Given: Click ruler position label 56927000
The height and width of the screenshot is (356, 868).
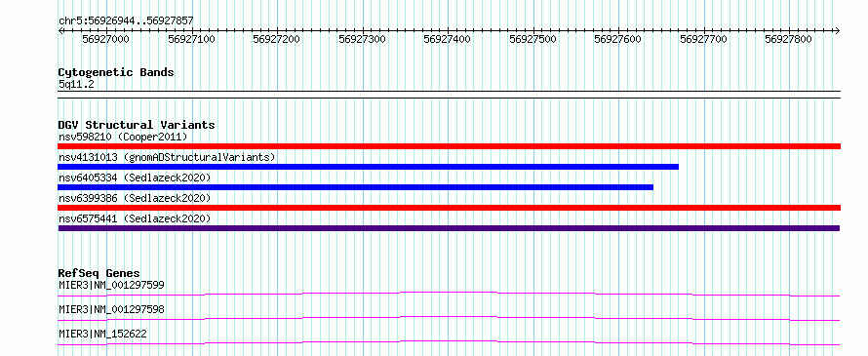Looking at the screenshot, I should [x=105, y=39].
